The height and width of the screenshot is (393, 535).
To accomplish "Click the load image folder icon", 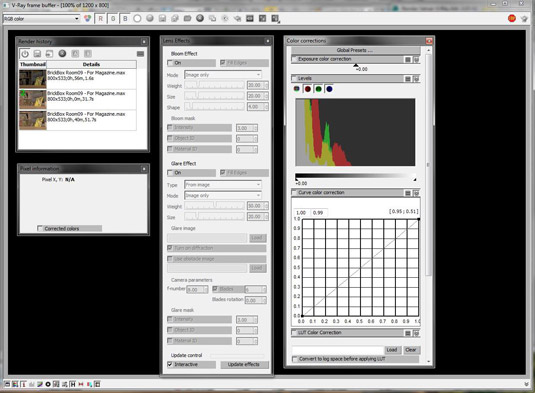I will click(x=187, y=18).
